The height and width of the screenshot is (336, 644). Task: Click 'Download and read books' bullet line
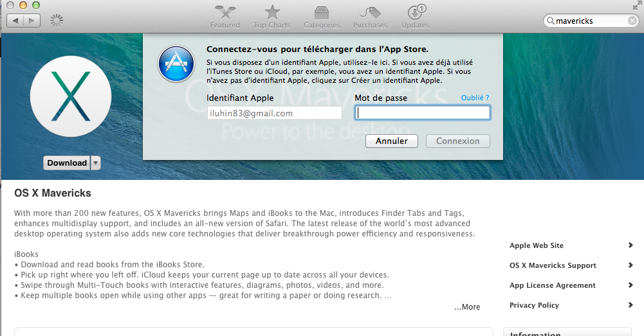109,265
